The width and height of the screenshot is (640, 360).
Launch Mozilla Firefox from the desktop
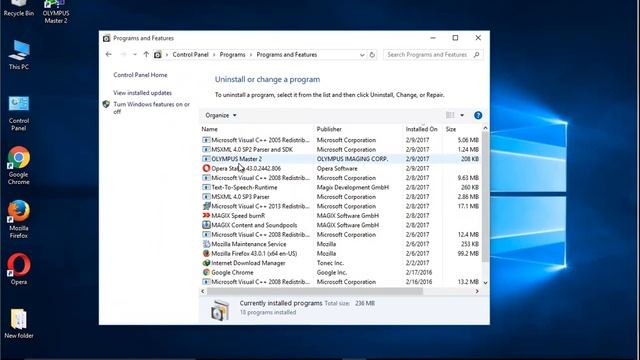(x=19, y=219)
